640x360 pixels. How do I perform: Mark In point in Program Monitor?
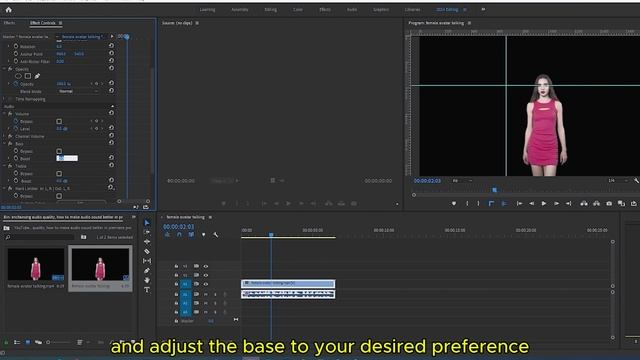[467, 203]
